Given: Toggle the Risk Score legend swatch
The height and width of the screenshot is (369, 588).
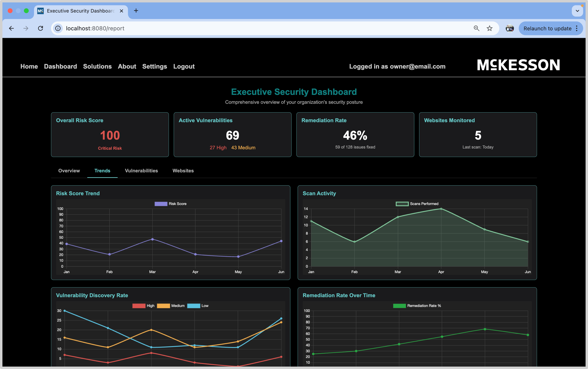Looking at the screenshot, I should pos(161,204).
